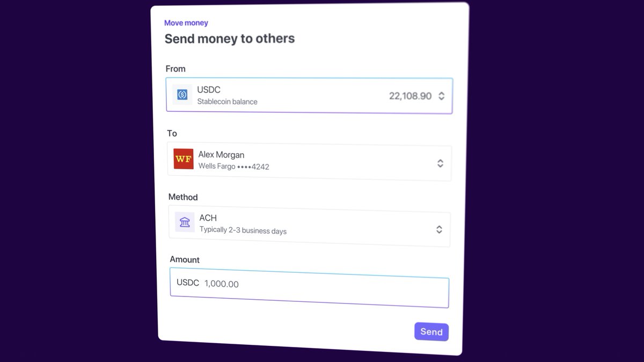The width and height of the screenshot is (644, 362).
Task: Open the USDC Stablecoin balance selector
Action: pos(309,95)
